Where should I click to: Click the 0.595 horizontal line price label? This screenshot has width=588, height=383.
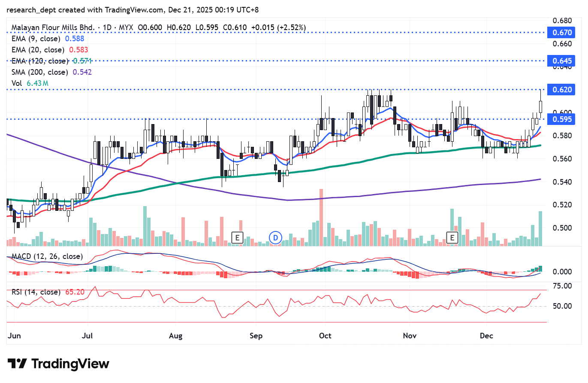562,119
